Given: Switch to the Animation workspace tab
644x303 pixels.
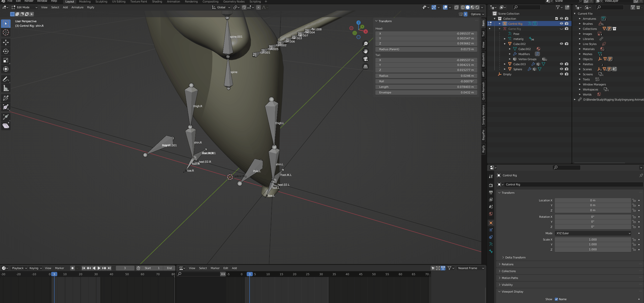Looking at the screenshot, I should click(173, 2).
